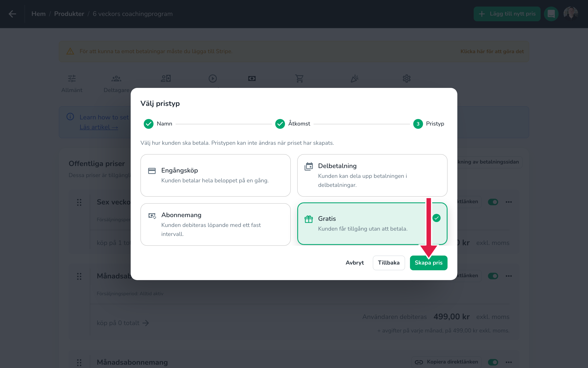
Task: Click the 499,00 kr price value
Action: click(x=451, y=317)
